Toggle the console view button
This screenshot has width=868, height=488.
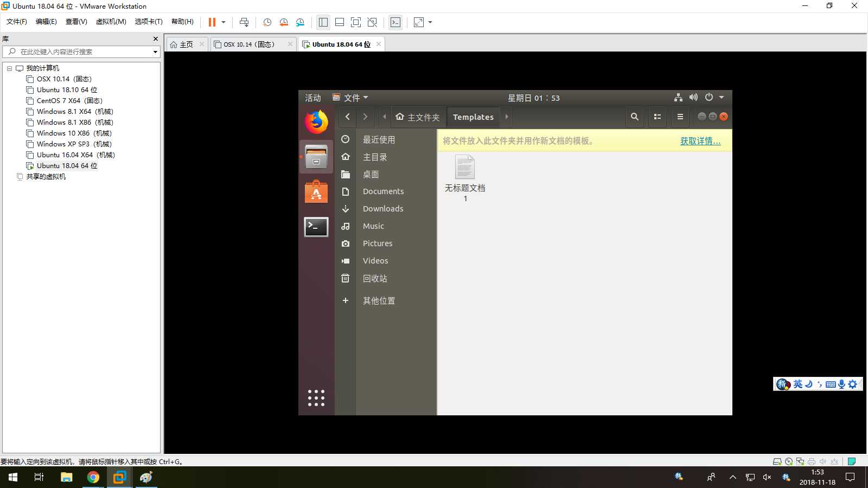(x=395, y=22)
